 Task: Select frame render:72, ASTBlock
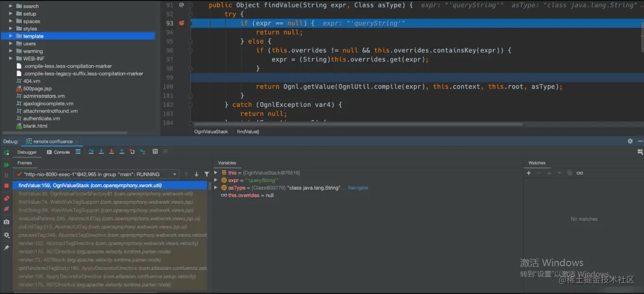click(110, 260)
